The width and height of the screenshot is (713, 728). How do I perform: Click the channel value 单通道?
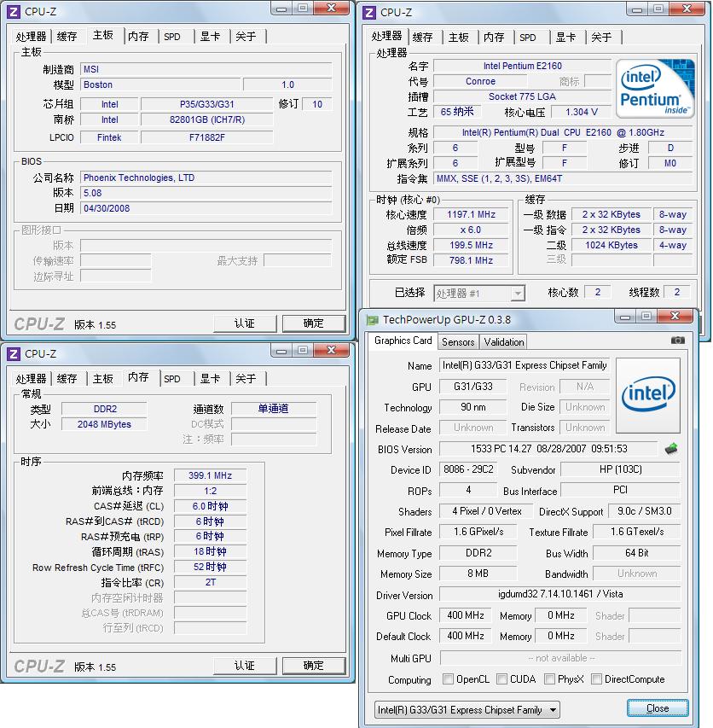pyautogui.click(x=273, y=409)
